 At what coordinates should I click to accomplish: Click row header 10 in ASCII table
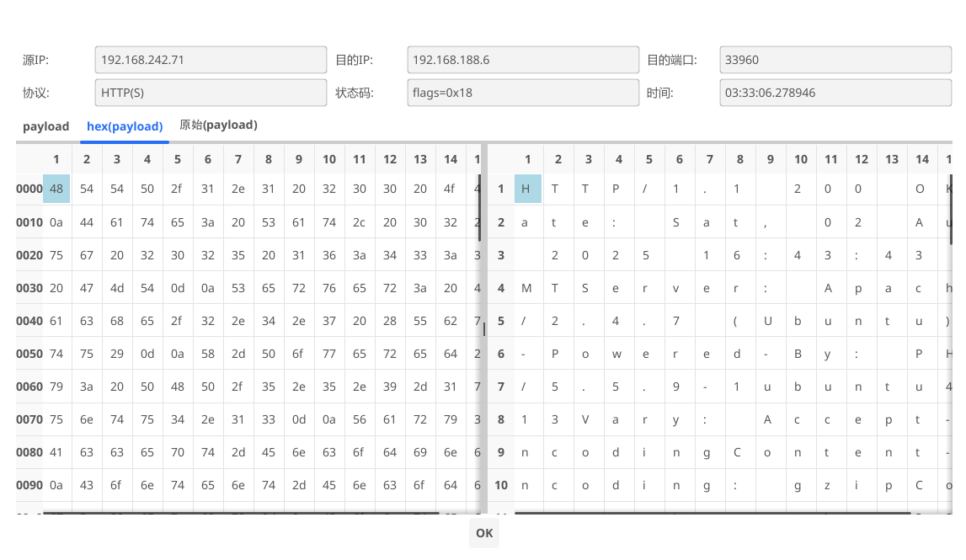[x=501, y=485]
